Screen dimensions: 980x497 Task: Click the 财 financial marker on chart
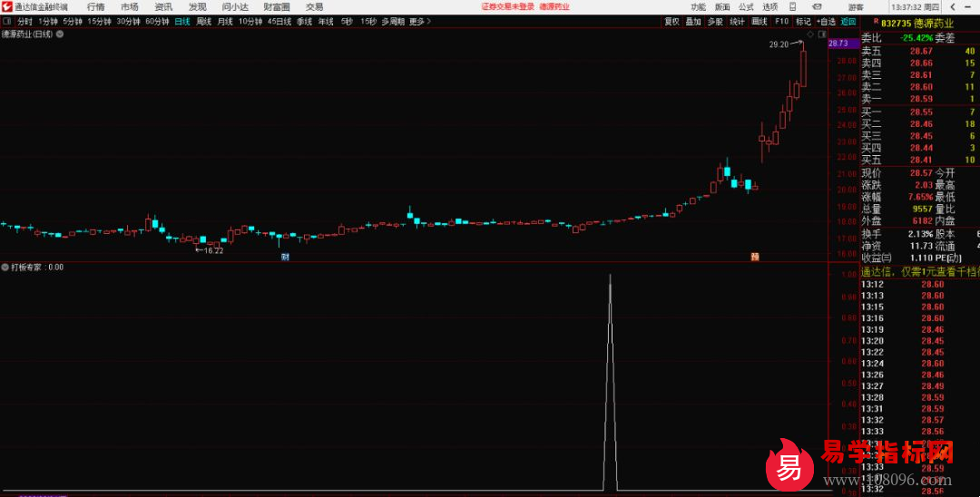click(285, 256)
